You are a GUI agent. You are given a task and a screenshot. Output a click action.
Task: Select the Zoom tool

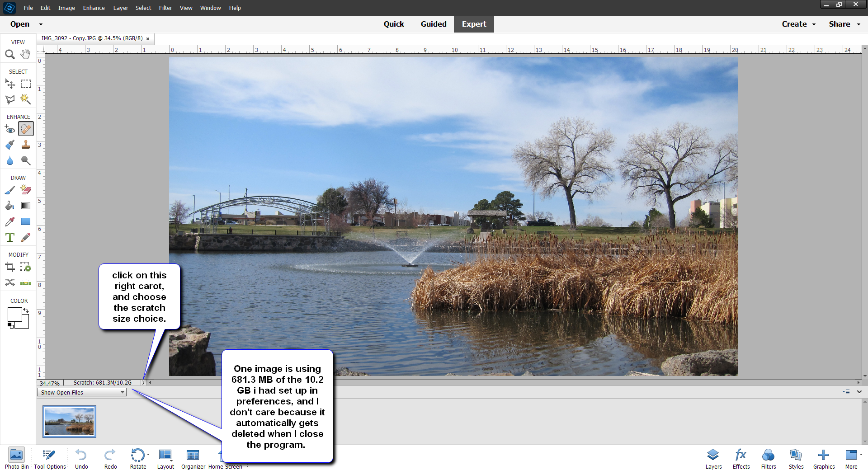pos(9,54)
